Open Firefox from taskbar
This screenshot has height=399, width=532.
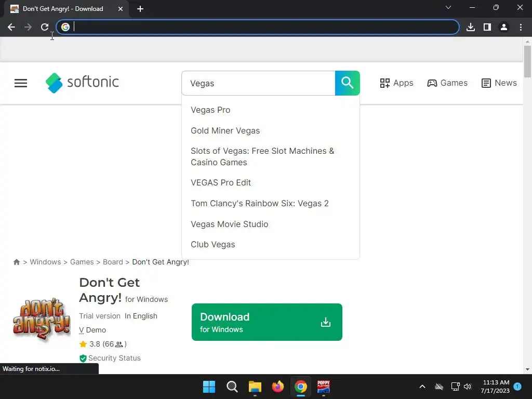[x=278, y=387]
